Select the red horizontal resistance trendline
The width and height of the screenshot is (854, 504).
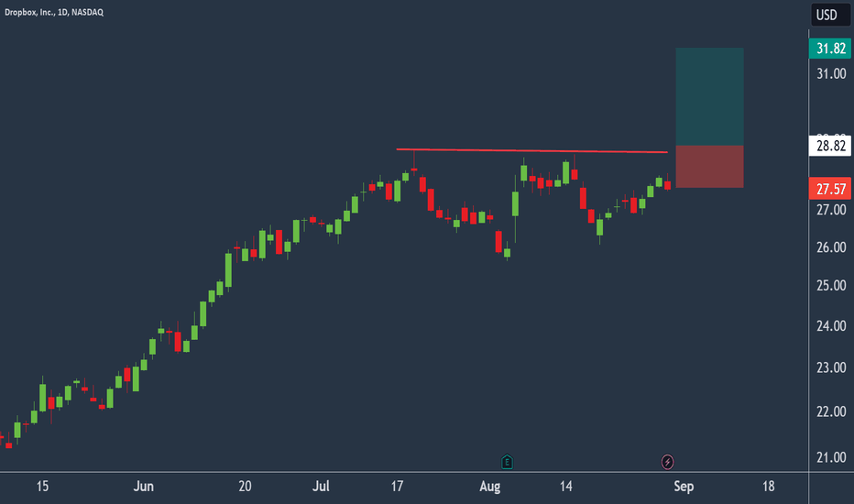[x=531, y=150]
